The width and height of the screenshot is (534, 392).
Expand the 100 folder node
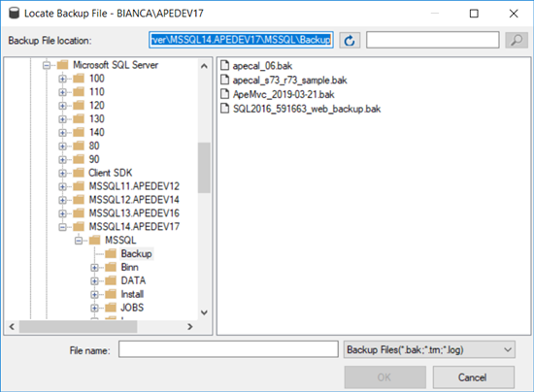point(63,79)
